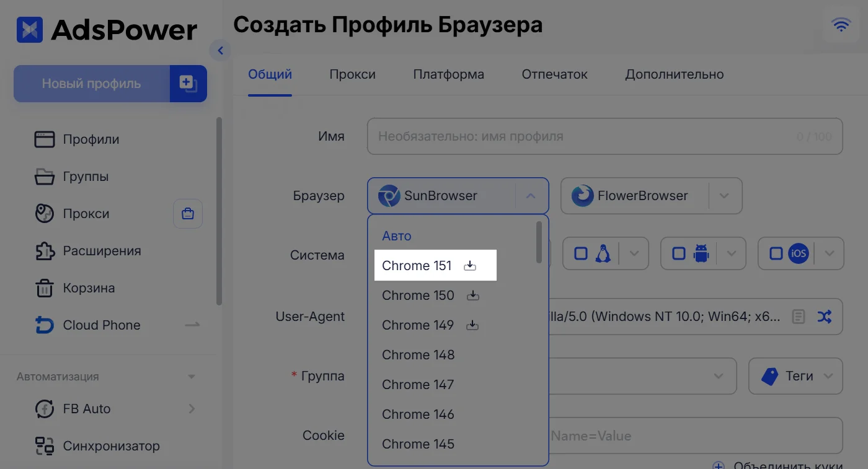
Task: Click the FB Auto icon
Action: tap(44, 409)
